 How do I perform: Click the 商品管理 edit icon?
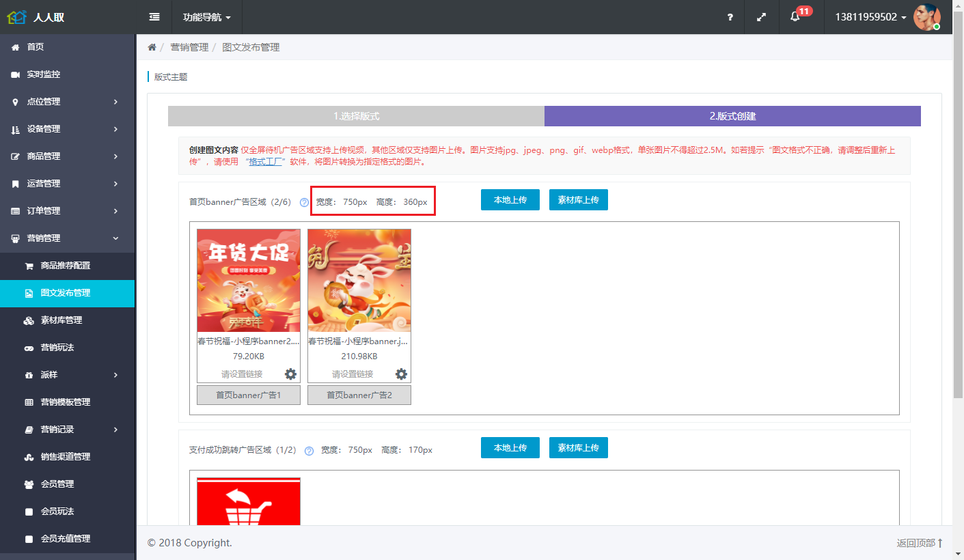[x=15, y=156]
